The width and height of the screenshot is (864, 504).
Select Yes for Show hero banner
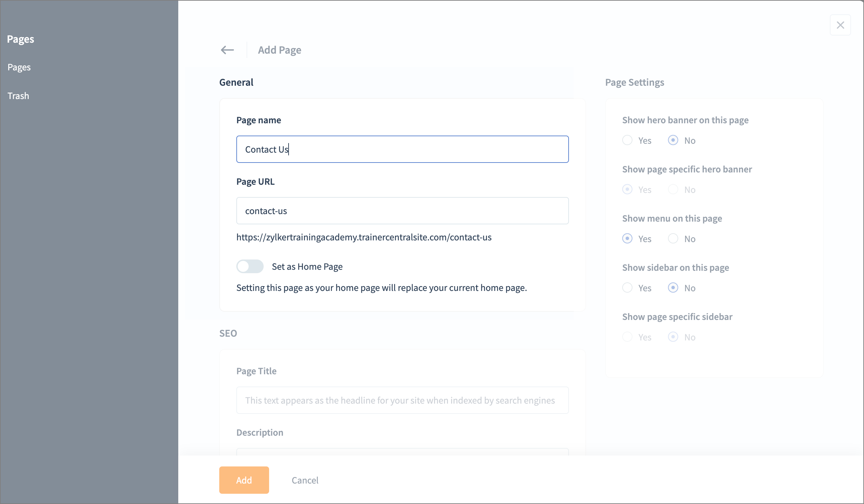click(x=627, y=140)
